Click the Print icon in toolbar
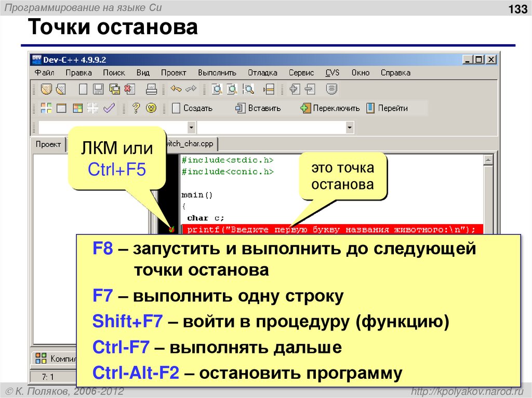This screenshot has width=532, height=398. (151, 89)
